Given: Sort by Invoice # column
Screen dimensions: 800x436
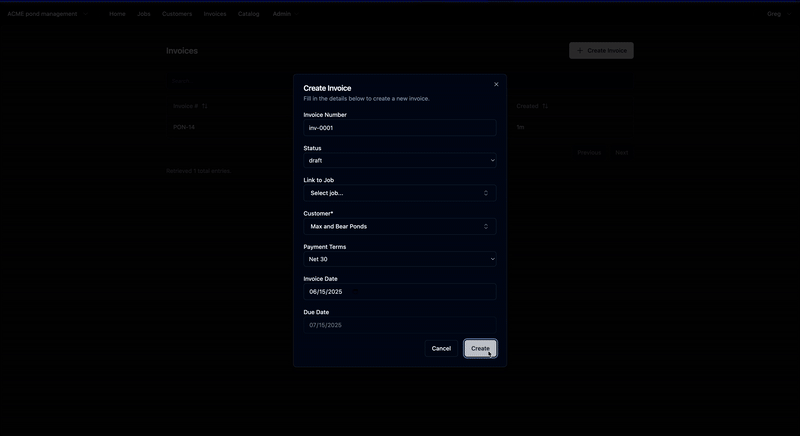Looking at the screenshot, I should 190,106.
